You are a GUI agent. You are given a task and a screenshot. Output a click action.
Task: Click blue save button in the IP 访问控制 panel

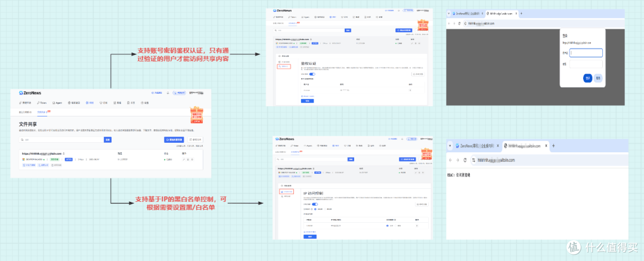(x=310, y=237)
